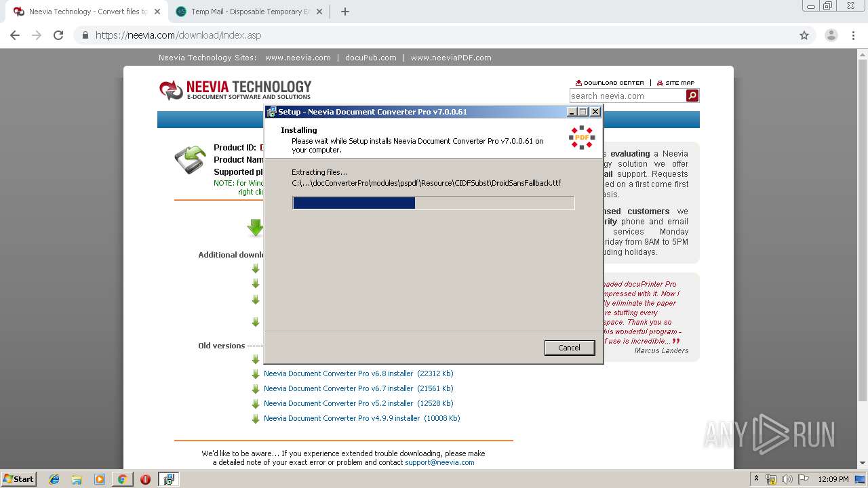Viewport: 868px width, 488px height.
Task: Open Site Map link
Action: pyautogui.click(x=675, y=83)
